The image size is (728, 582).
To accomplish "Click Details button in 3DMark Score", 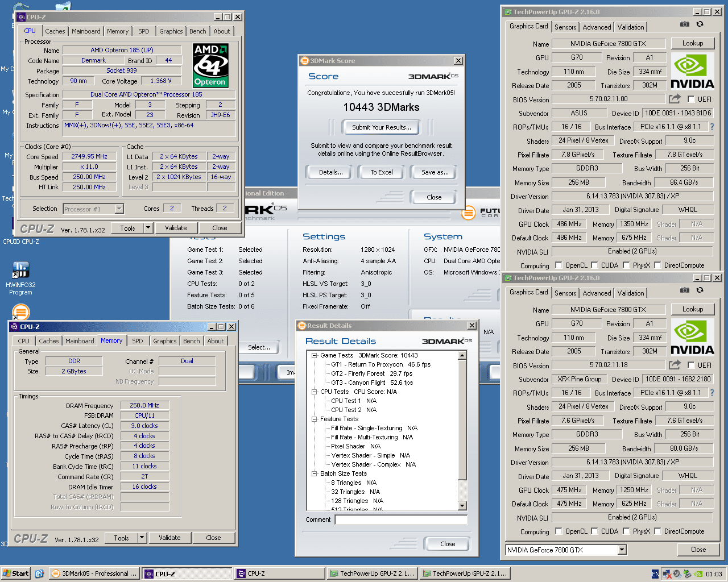I will tap(330, 172).
